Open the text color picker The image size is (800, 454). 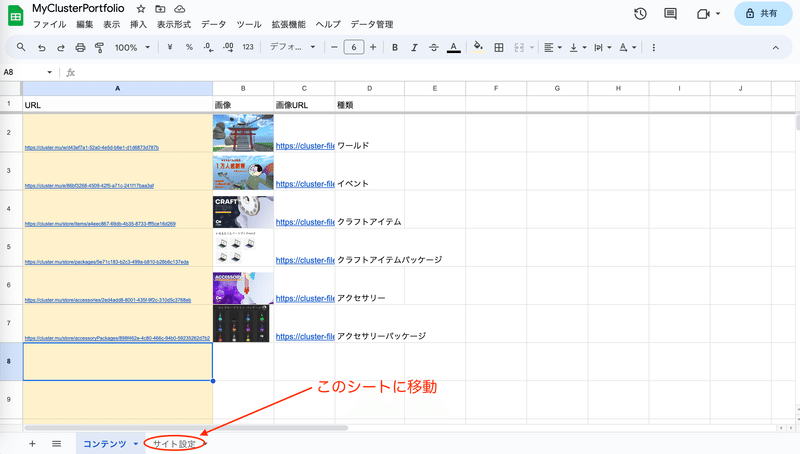click(454, 47)
